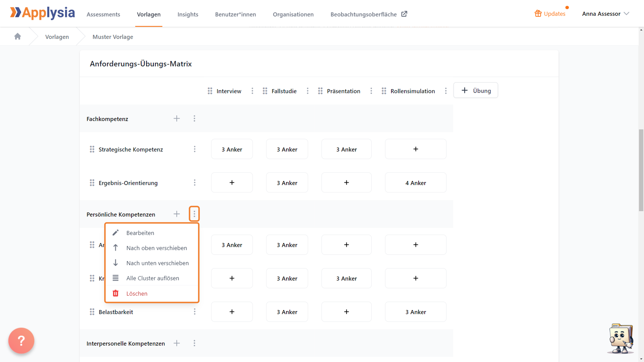Open Strategische Kompetenz Präsentation 3 Anker
This screenshot has height=362, width=644.
click(346, 149)
